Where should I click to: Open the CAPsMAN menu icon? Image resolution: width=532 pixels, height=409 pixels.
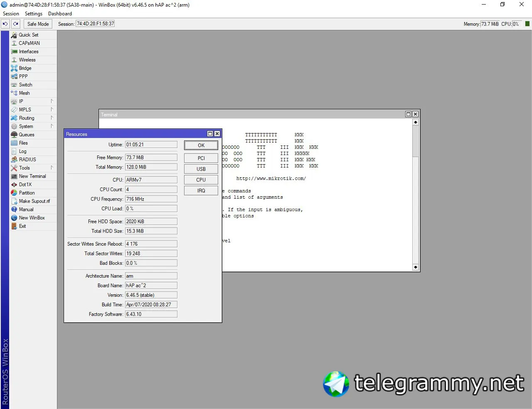tap(14, 43)
